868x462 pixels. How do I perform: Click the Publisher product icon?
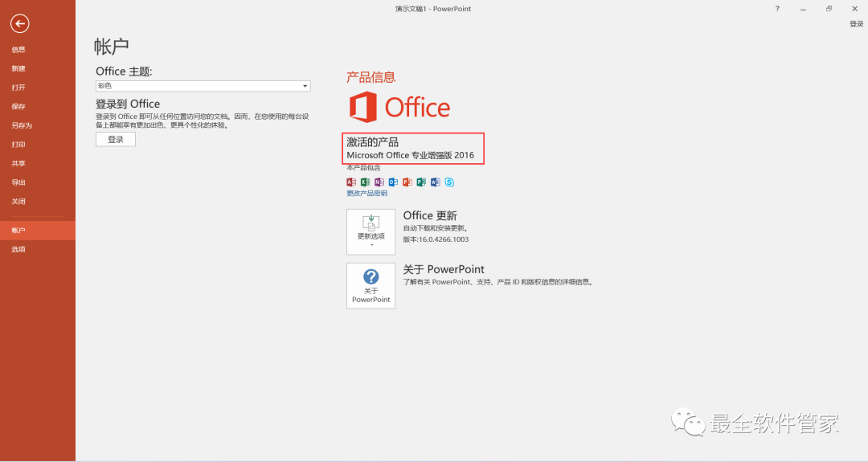point(421,182)
